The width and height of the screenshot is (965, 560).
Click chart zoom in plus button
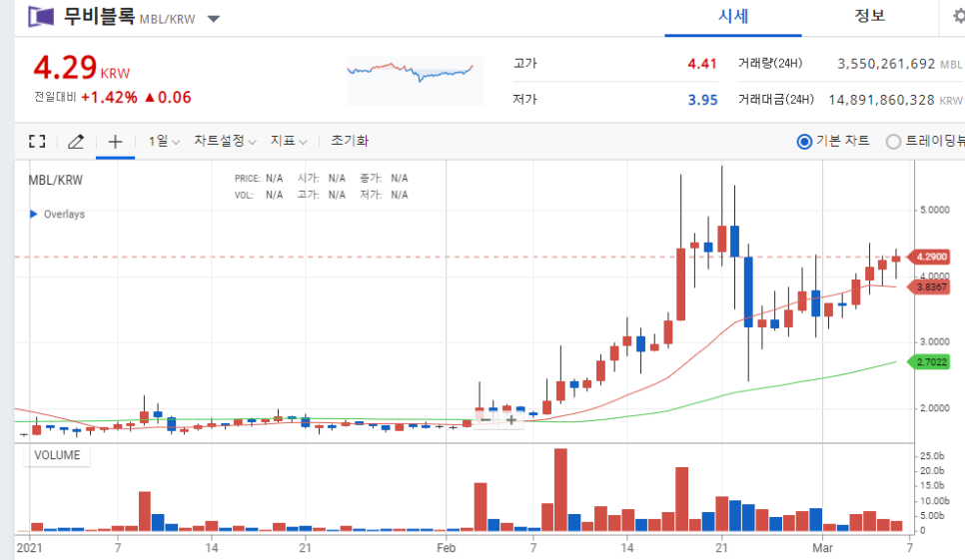pyautogui.click(x=510, y=420)
